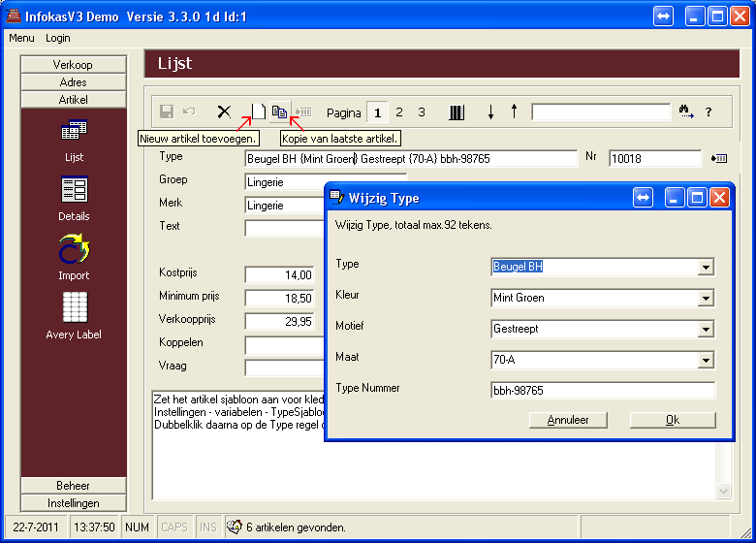Expand the Maat dropdown
The width and height of the screenshot is (756, 543).
tap(707, 361)
